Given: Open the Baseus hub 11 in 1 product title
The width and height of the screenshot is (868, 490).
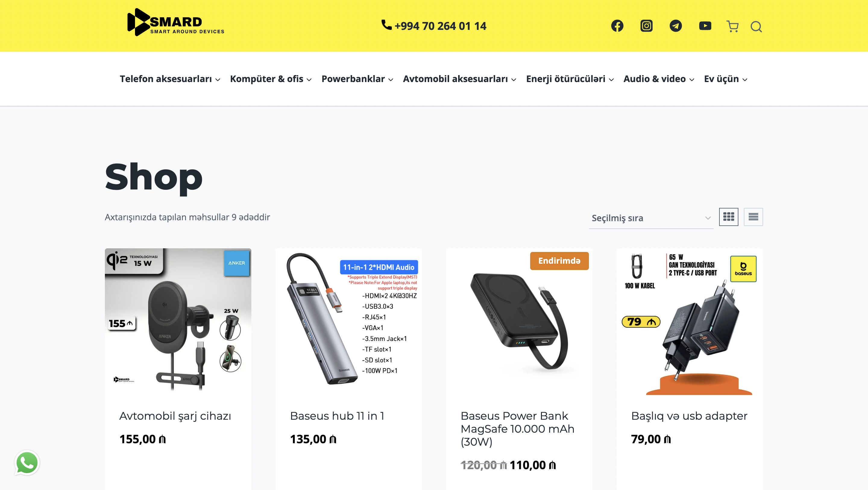Looking at the screenshot, I should coord(337,416).
